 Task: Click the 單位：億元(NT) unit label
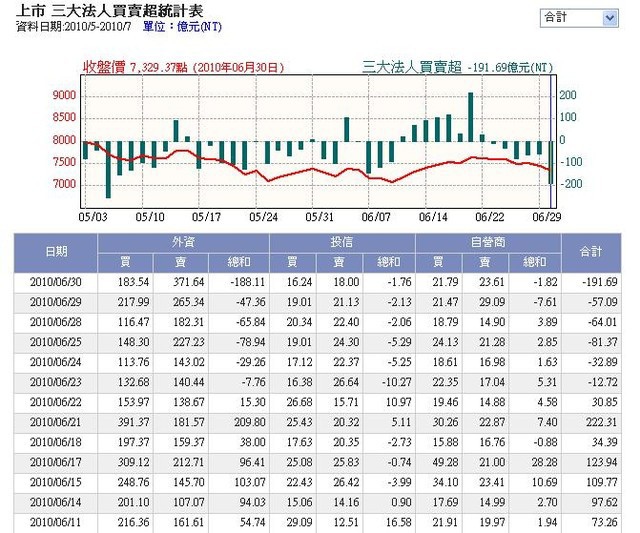point(182,27)
